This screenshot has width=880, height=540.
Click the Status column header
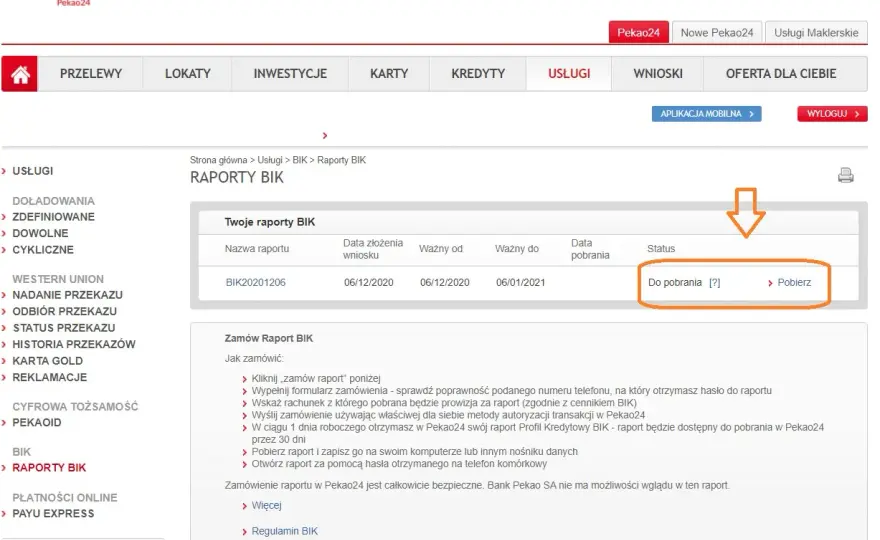661,249
